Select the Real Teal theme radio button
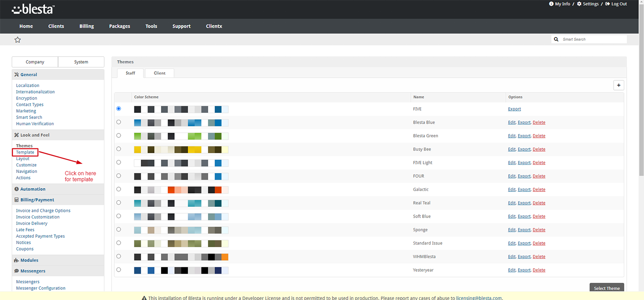The width and height of the screenshot is (644, 300). coord(118,203)
